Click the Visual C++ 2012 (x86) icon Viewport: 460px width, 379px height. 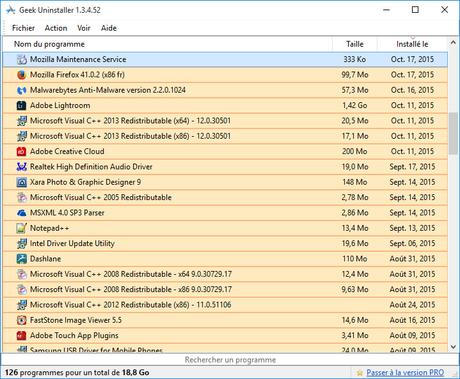coord(22,305)
